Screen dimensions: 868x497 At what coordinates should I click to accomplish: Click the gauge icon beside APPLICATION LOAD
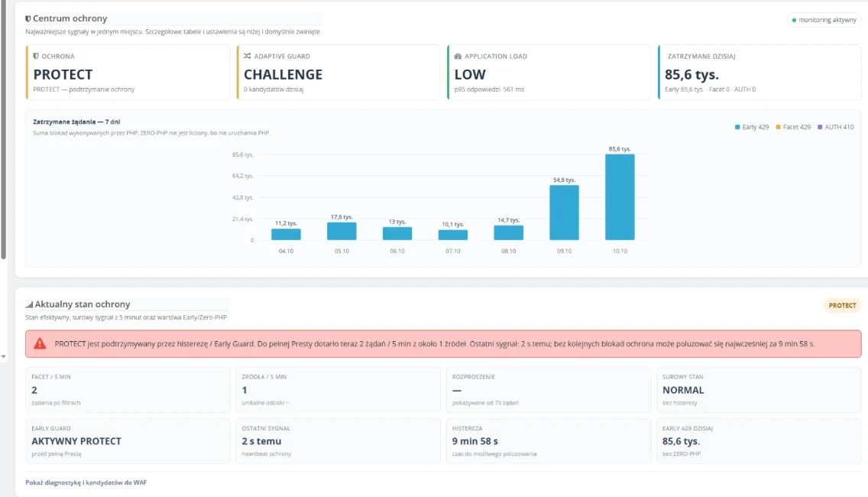pos(458,56)
